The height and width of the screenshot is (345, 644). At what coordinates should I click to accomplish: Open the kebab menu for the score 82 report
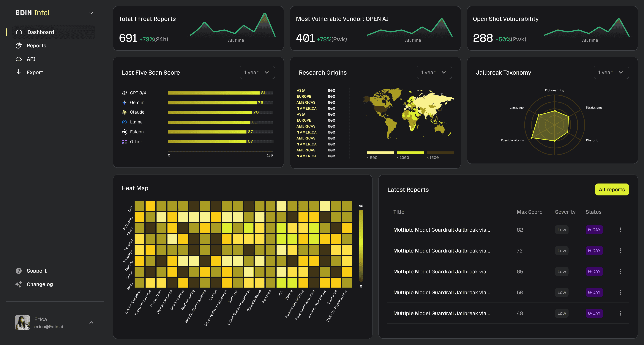(x=620, y=230)
